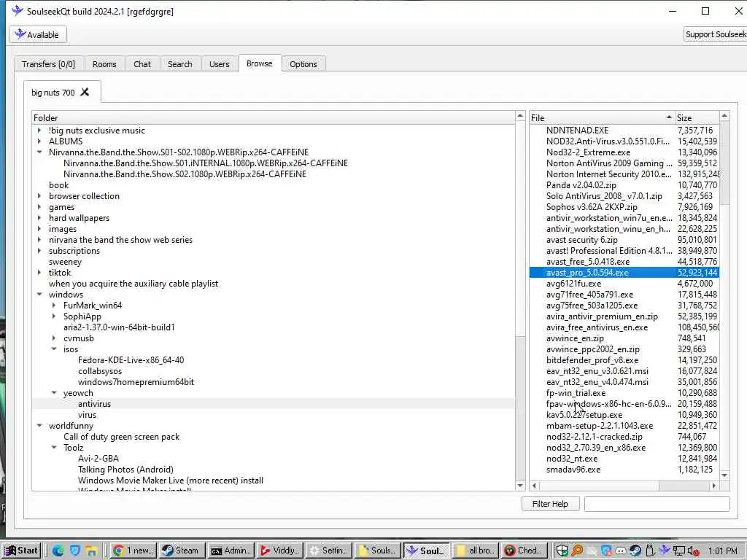The height and width of the screenshot is (560, 747).
Task: Select the windows7homepremium64bit folder
Action: pyautogui.click(x=136, y=382)
